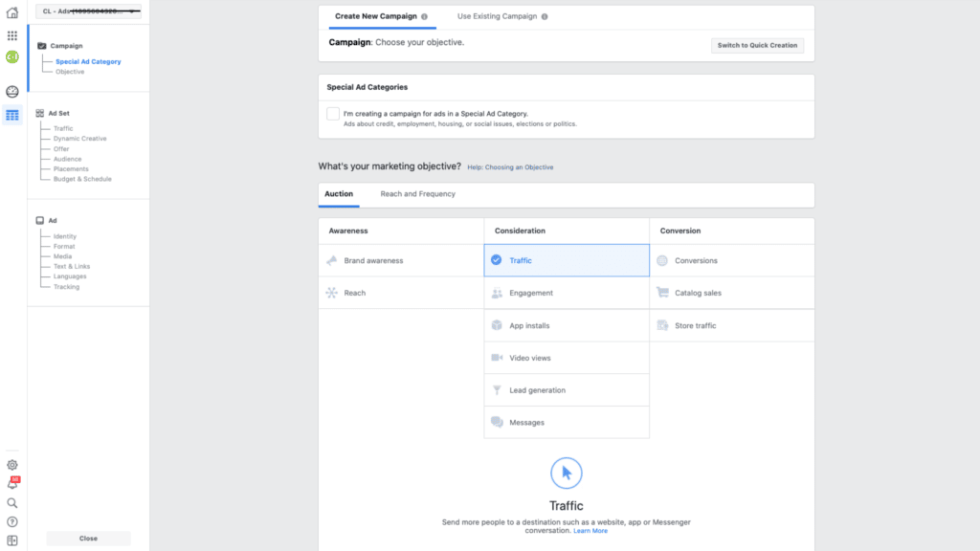This screenshot has width=980, height=551.
Task: Click the Close button at bottom left
Action: pyautogui.click(x=88, y=538)
